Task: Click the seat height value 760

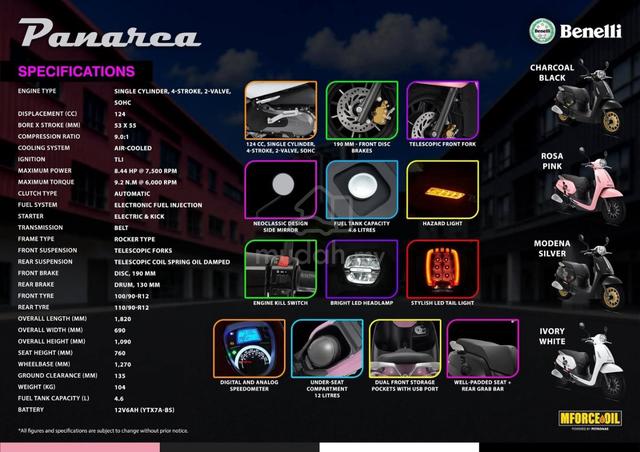Action: pos(120,353)
